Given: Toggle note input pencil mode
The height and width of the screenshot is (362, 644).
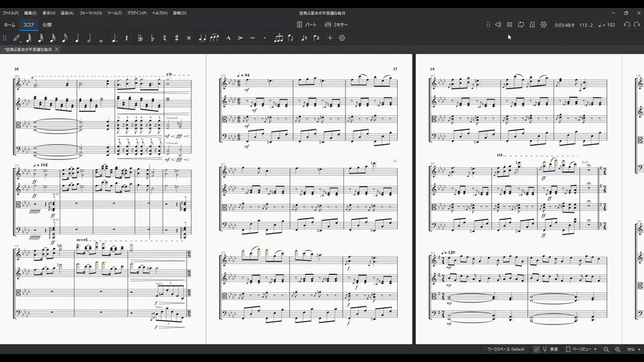Looking at the screenshot, I should coord(16,38).
